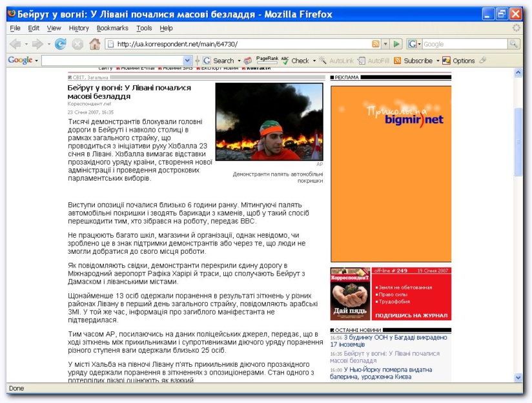
Task: Click the photo caption about burning tires
Action: (x=278, y=178)
